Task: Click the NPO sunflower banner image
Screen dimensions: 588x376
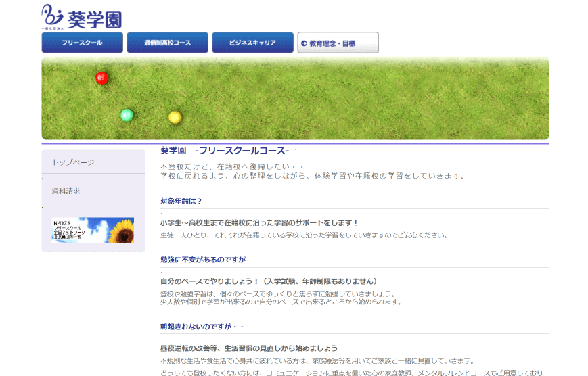Action: 93,230
